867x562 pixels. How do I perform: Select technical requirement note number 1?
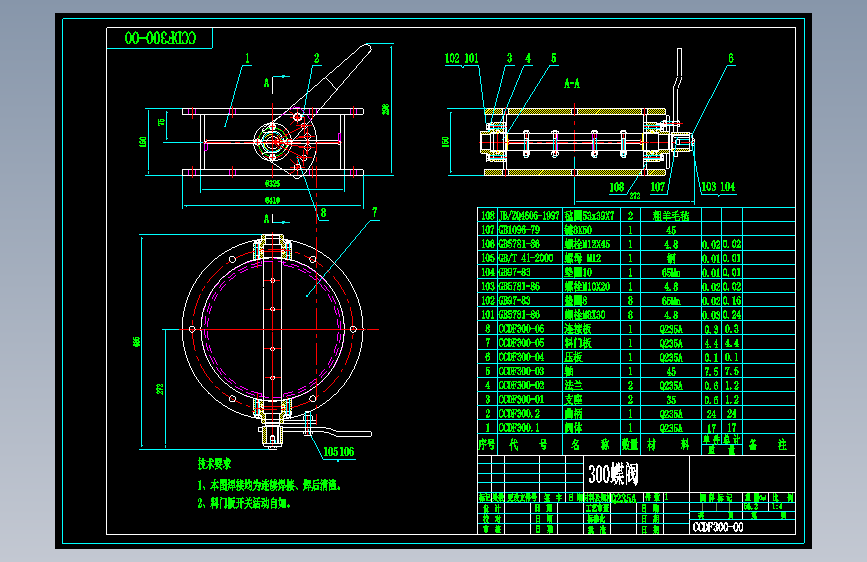click(269, 486)
